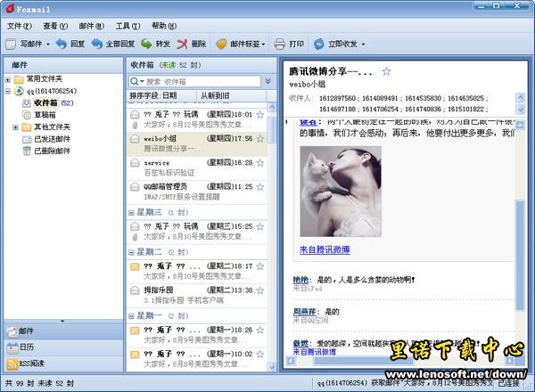Expand search options double-chevron
The image size is (535, 392).
[x=268, y=81]
